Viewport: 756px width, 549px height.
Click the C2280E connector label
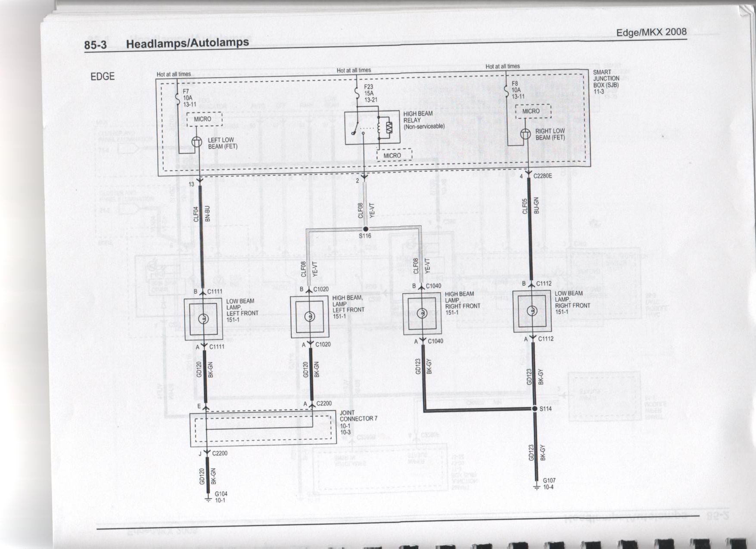pos(542,176)
